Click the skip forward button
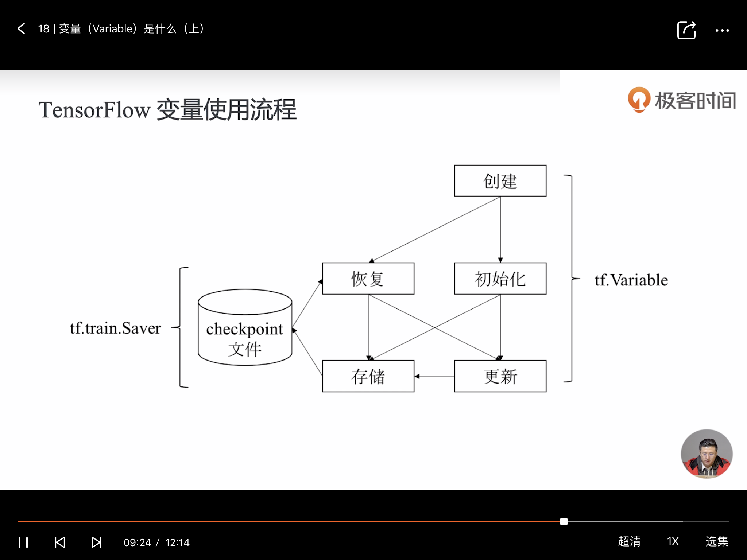This screenshot has width=747, height=560. (95, 540)
